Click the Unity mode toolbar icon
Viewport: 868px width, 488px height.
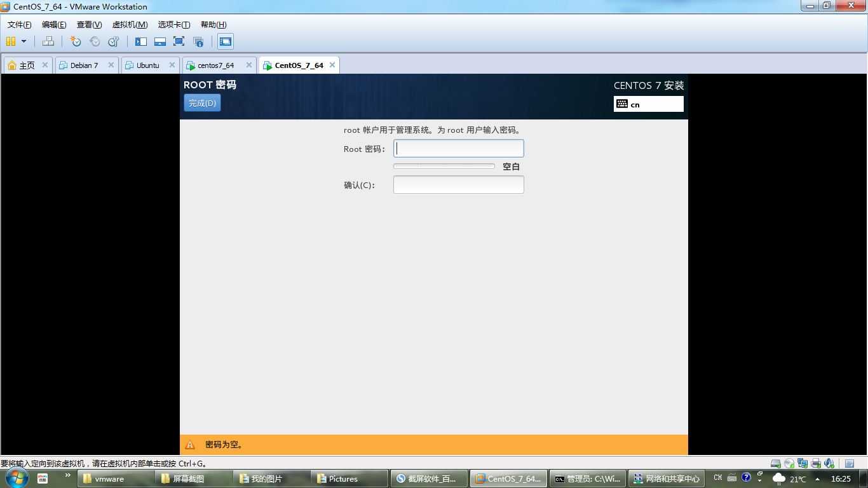click(198, 41)
